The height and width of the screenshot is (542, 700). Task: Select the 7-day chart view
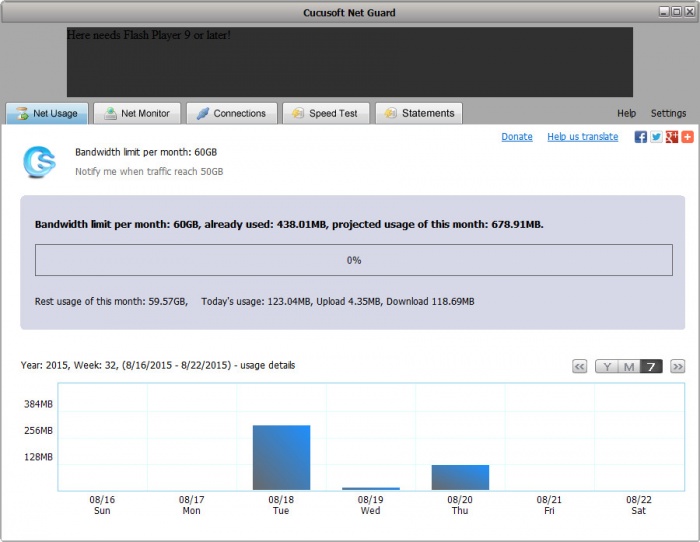point(651,367)
